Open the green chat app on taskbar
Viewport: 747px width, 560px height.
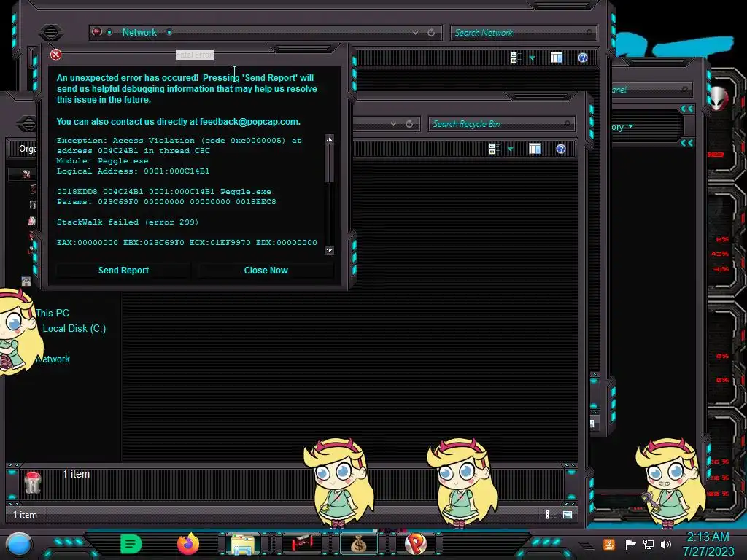coord(131,544)
